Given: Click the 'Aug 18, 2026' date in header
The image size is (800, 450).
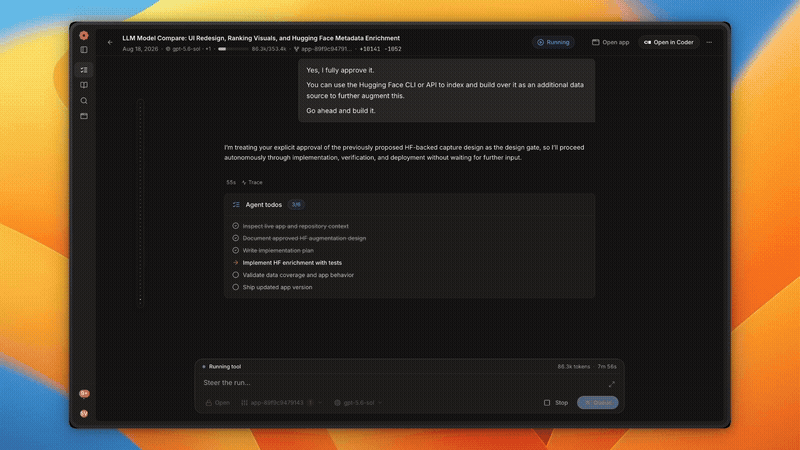Looking at the screenshot, I should [x=140, y=49].
